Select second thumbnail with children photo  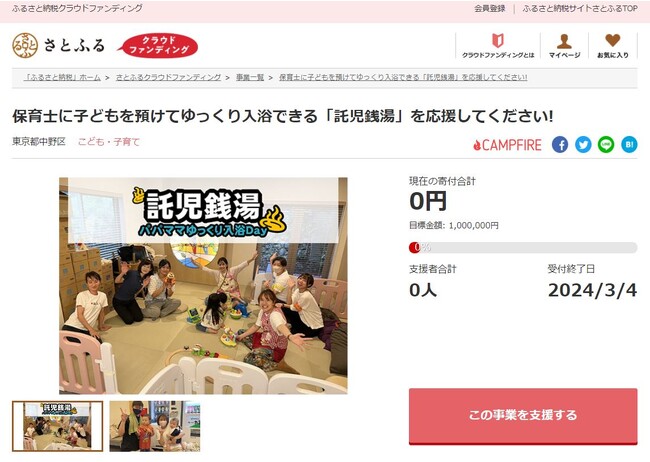155,426
